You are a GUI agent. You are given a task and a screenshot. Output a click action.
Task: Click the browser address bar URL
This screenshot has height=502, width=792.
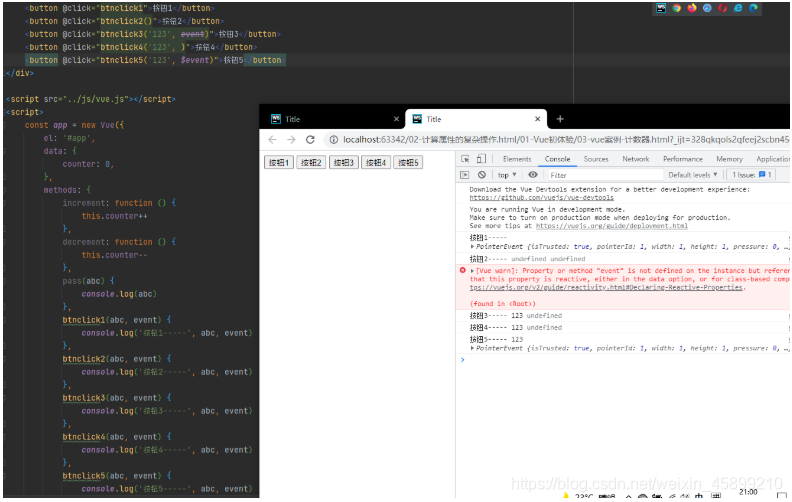[566, 140]
